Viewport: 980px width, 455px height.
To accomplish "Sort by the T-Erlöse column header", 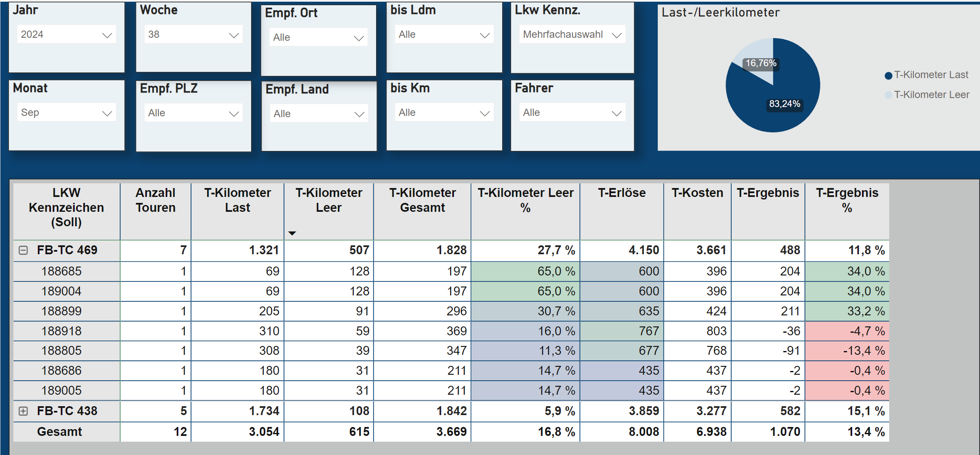I will (x=621, y=193).
